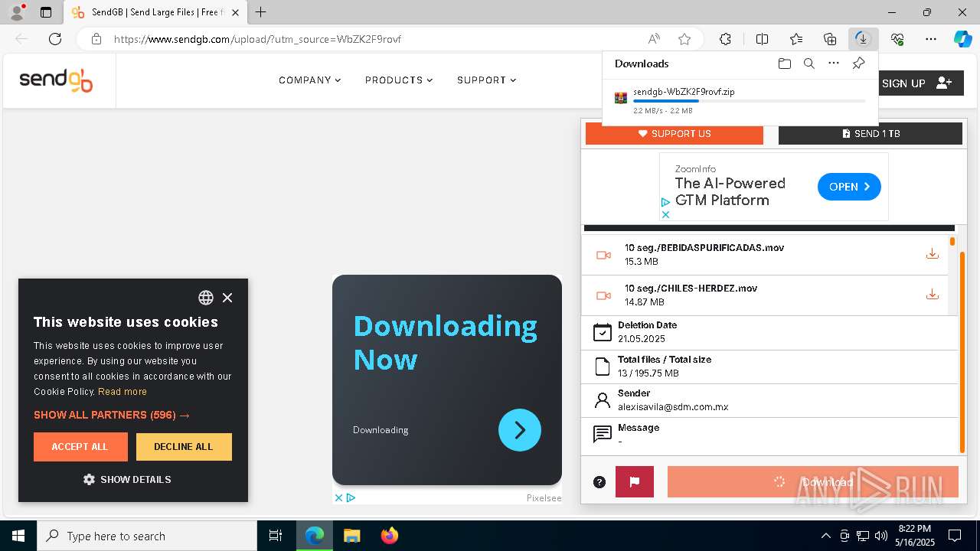This screenshot has width=980, height=551.
Task: Click the Deletion Date 21.05.2025
Action: pos(642,339)
